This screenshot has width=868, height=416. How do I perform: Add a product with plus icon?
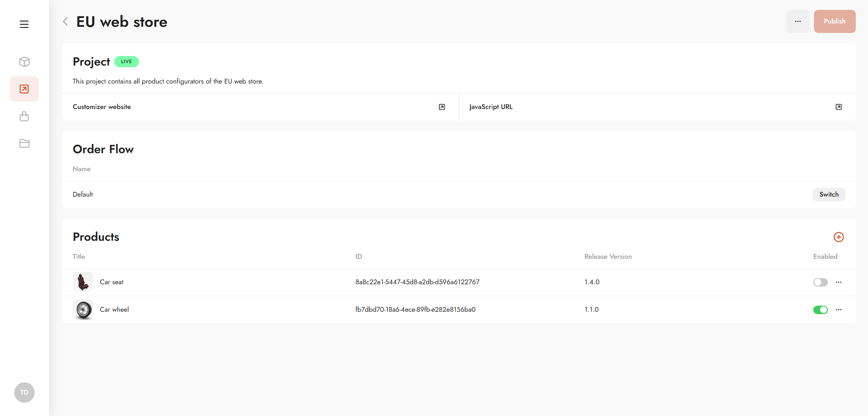pos(838,237)
